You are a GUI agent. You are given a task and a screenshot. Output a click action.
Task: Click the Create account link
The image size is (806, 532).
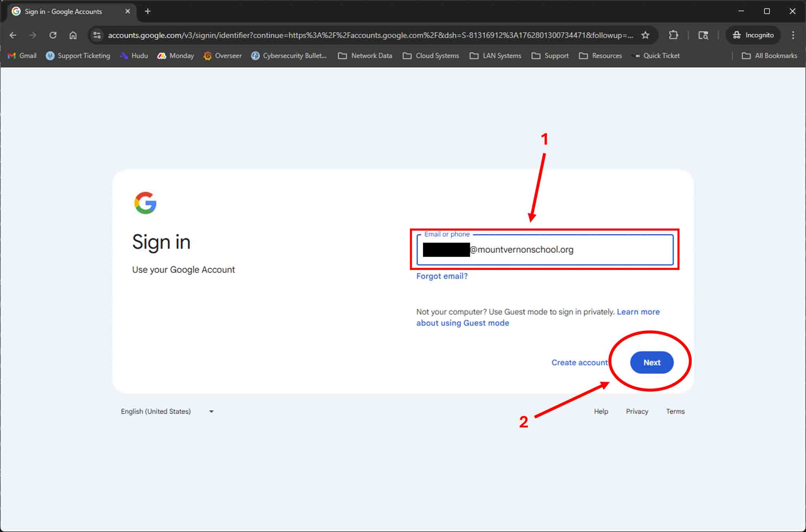[579, 362]
